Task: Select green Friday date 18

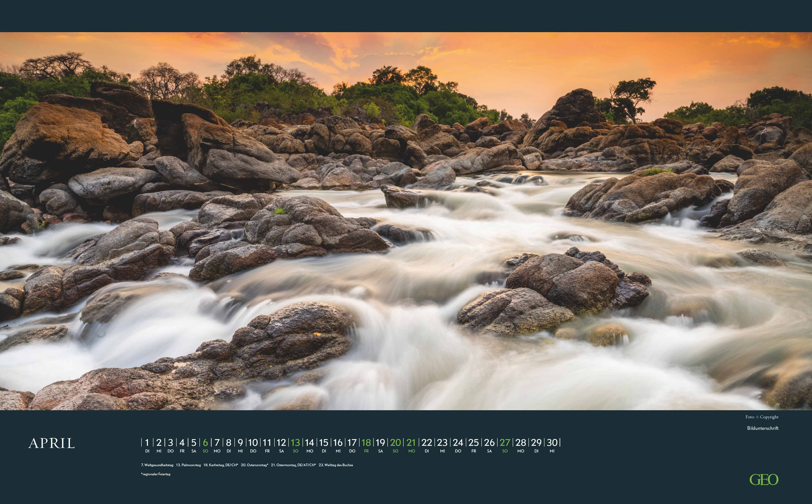Action: (x=366, y=443)
